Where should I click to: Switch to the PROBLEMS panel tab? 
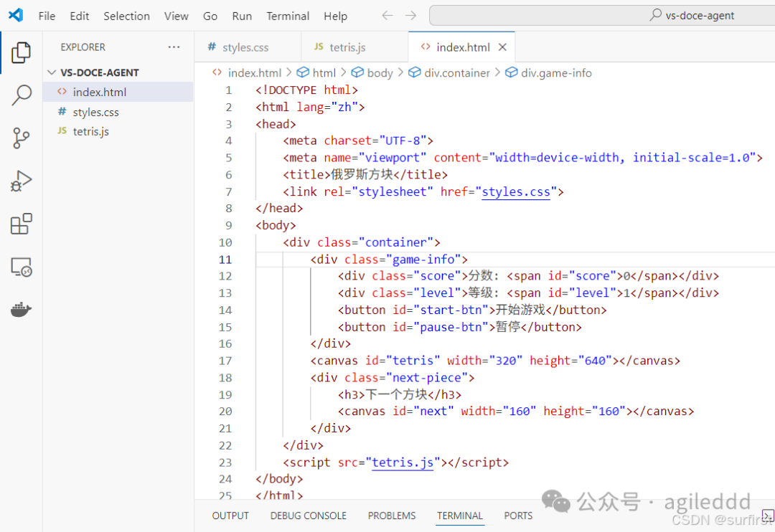click(x=392, y=516)
